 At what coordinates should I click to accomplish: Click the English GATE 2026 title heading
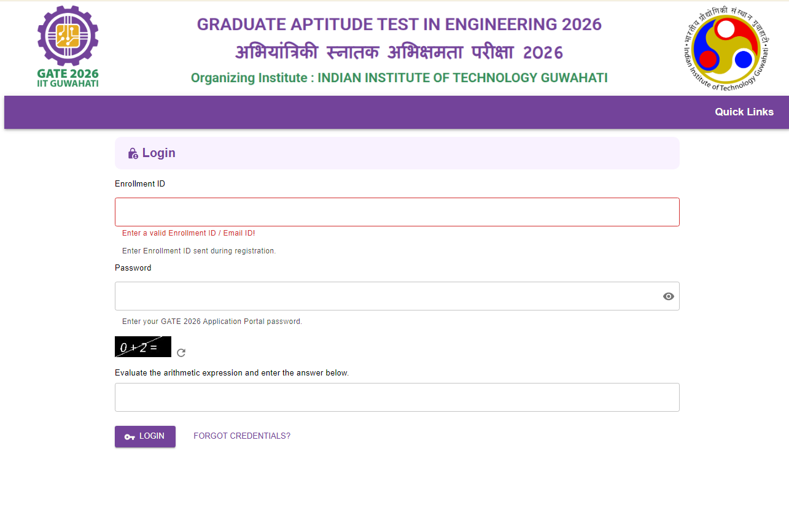(399, 25)
